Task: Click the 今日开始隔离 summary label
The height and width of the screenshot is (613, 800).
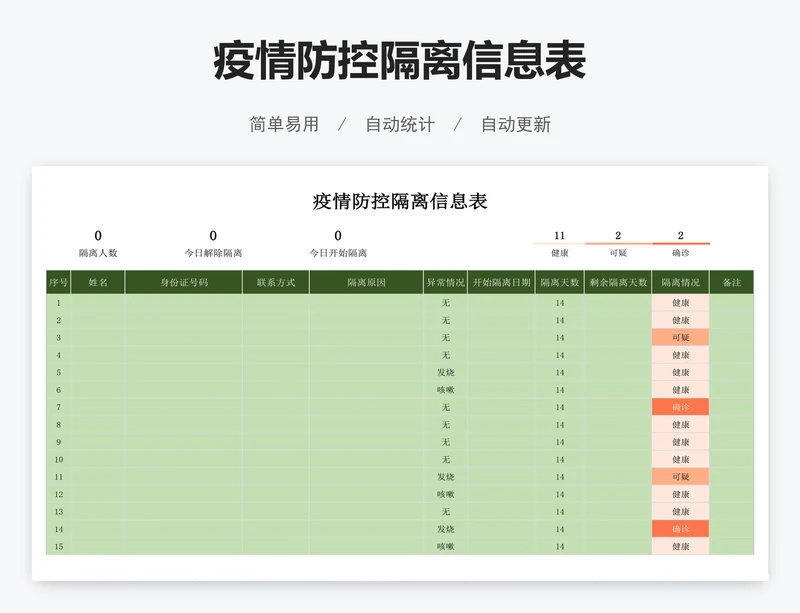Action: [338, 253]
